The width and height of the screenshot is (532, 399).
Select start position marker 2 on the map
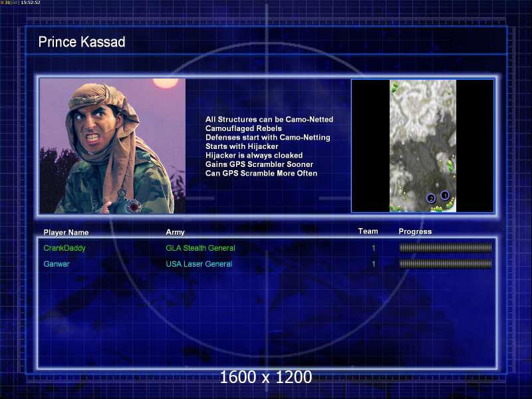pos(431,198)
